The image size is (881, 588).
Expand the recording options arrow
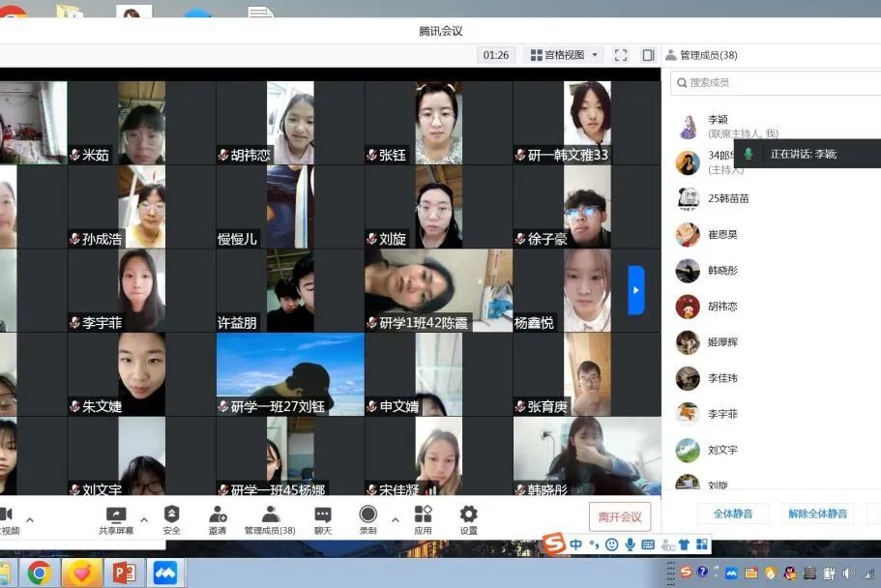click(395, 519)
